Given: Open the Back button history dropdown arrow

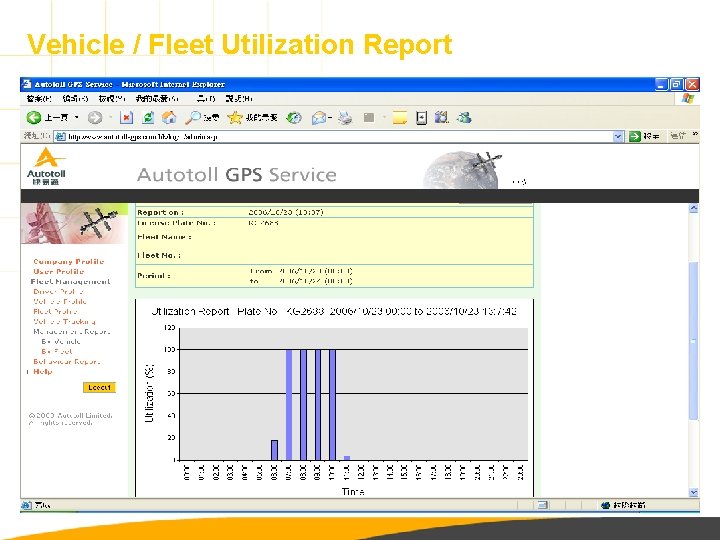Looking at the screenshot, I should tap(77, 118).
